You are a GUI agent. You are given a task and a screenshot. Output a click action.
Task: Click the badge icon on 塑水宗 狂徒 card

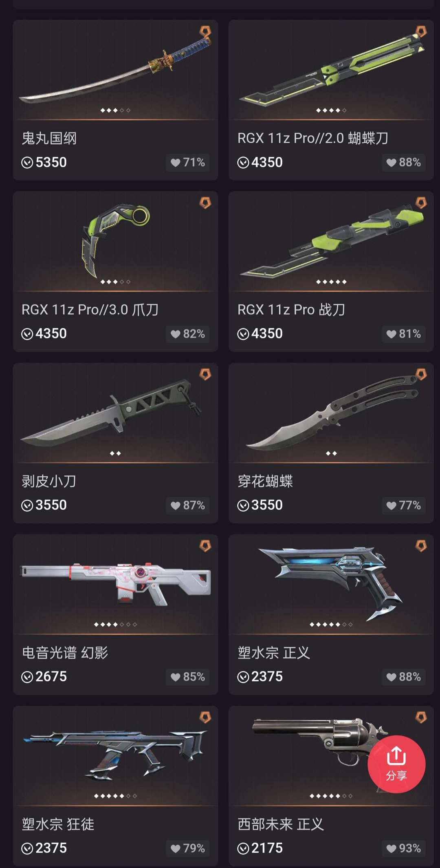pyautogui.click(x=205, y=718)
